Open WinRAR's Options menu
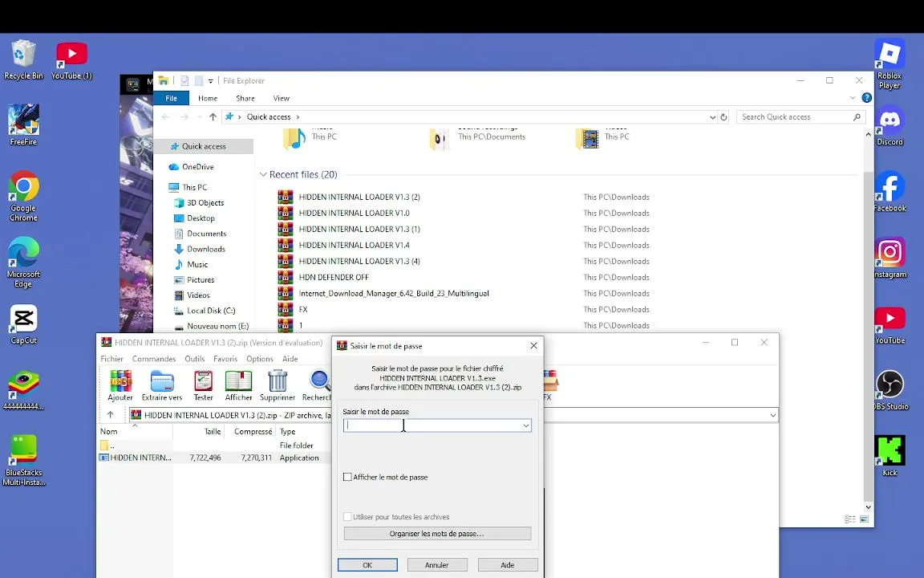The image size is (924, 578). [x=260, y=359]
